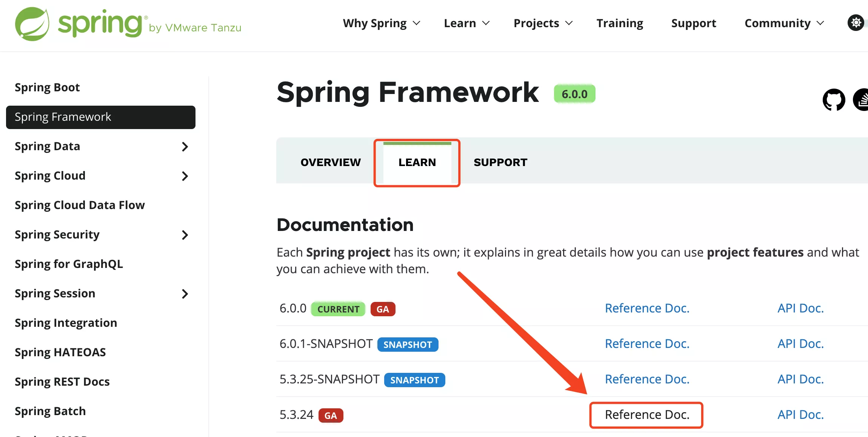Click the SNAPSHOT badge on 6.0.1-SNAPSHOT row
The height and width of the screenshot is (437, 868).
[x=408, y=345]
